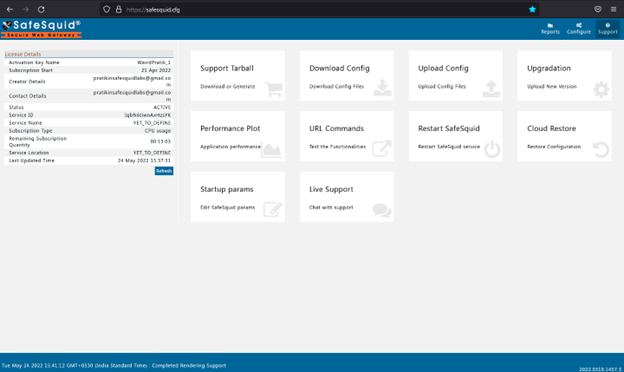Open the Support Tarball title

(227, 68)
